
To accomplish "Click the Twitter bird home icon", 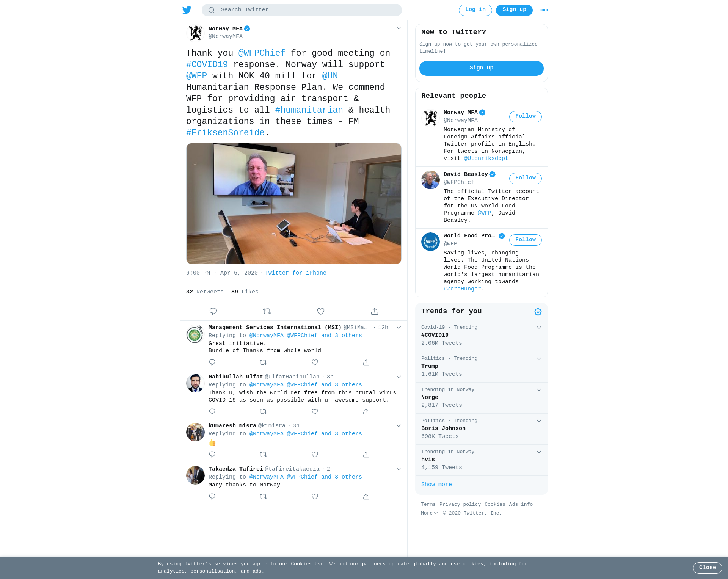I will (187, 10).
